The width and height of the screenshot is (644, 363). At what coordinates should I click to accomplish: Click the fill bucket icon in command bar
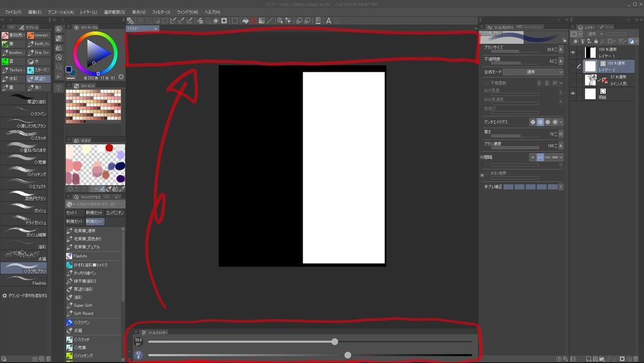(245, 21)
